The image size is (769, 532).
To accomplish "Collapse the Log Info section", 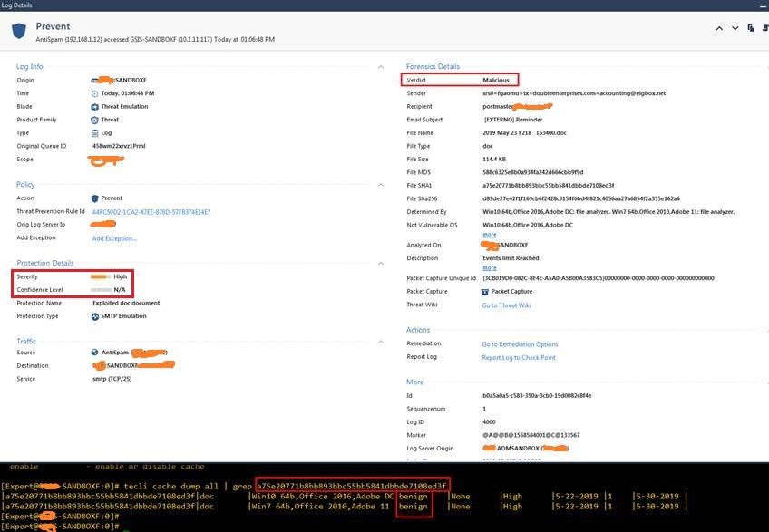I will [x=381, y=67].
